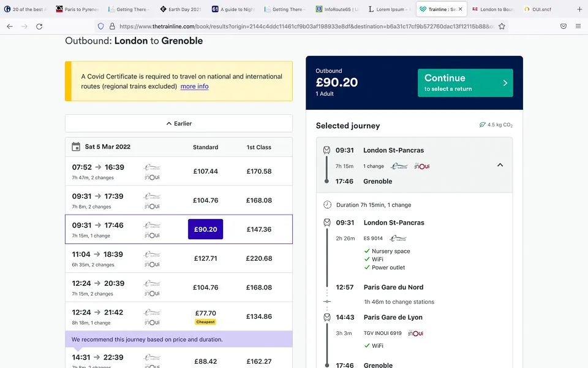Go back with the browser back arrow
This screenshot has width=588, height=368.
click(10, 26)
